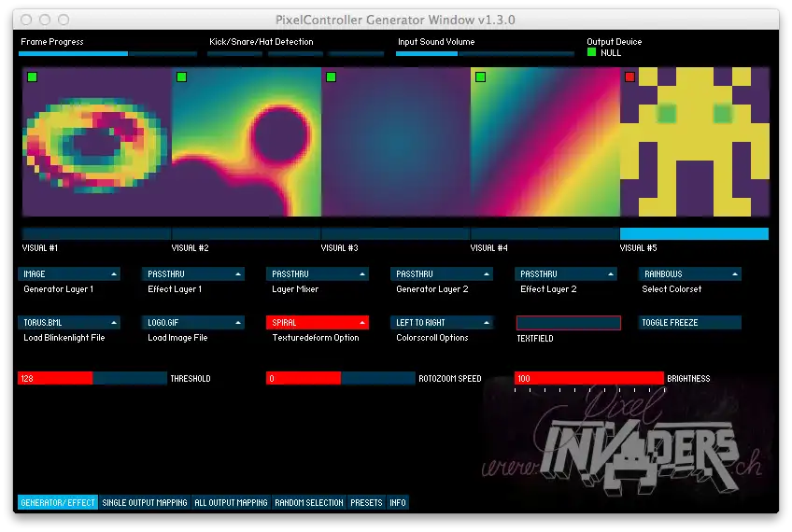This screenshot has width=792, height=532.
Task: Open the PASSTHRU Effect Layer 1 dropdown
Action: point(193,274)
